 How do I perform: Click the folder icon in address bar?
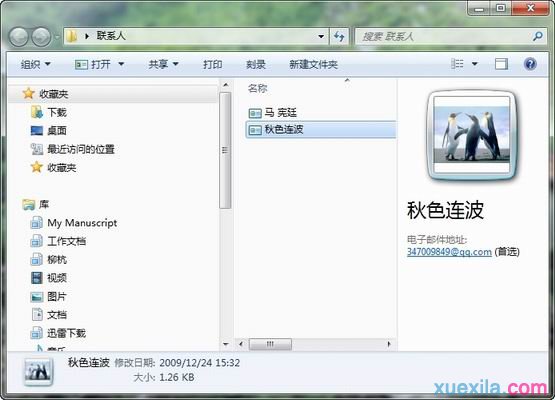tap(72, 36)
